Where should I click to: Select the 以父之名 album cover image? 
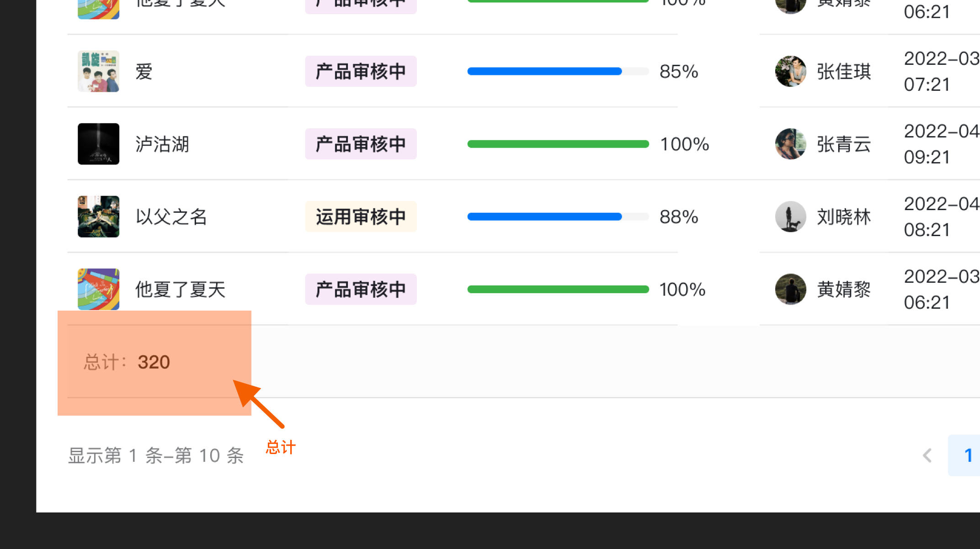tap(98, 216)
